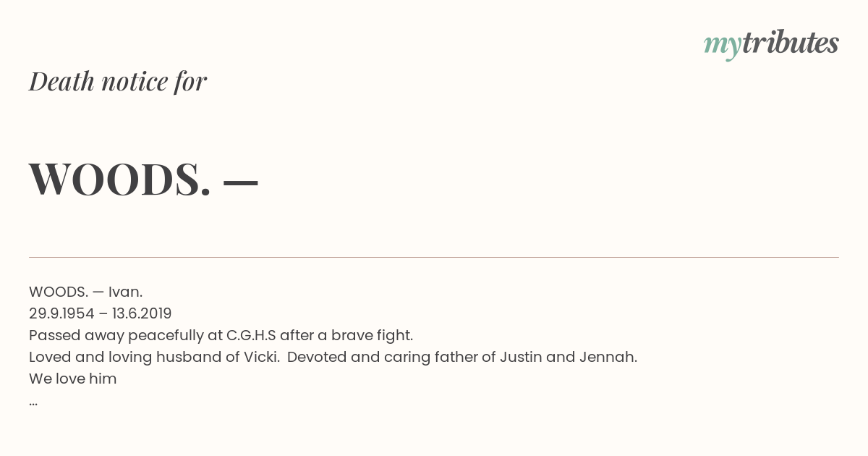Image resolution: width=868 pixels, height=456 pixels.
Task: Click the name 'Vicki' in the notice
Action: 262,357
